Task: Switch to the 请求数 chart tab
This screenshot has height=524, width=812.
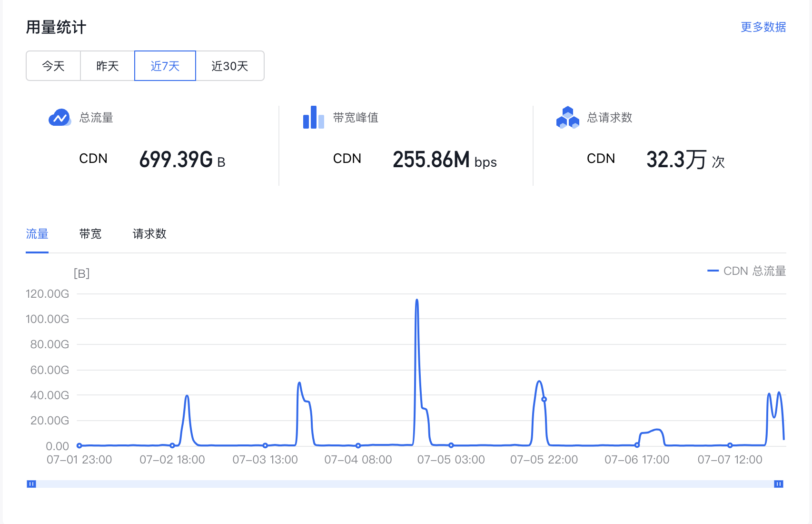Action: [x=149, y=234]
